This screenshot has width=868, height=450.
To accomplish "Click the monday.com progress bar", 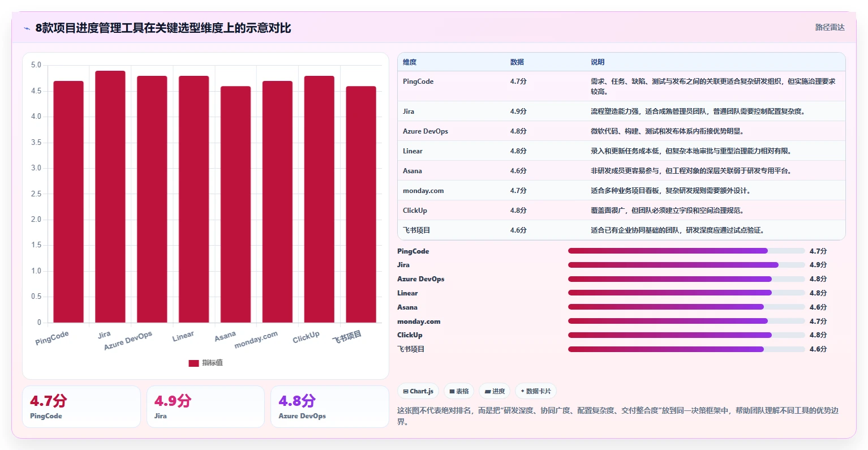I will [686, 321].
